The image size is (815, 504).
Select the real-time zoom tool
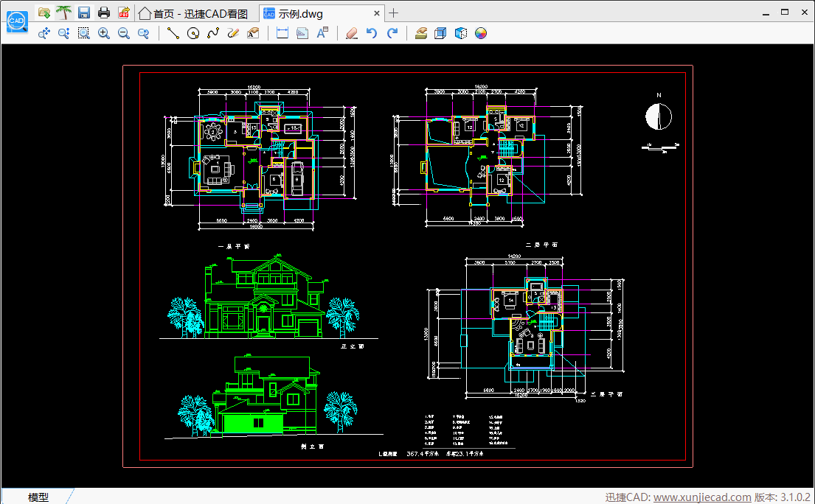64,33
